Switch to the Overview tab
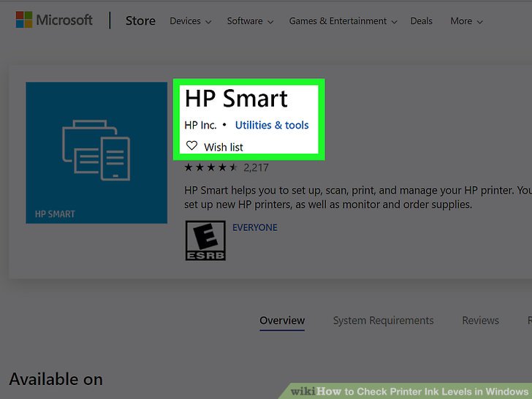 pyautogui.click(x=282, y=321)
